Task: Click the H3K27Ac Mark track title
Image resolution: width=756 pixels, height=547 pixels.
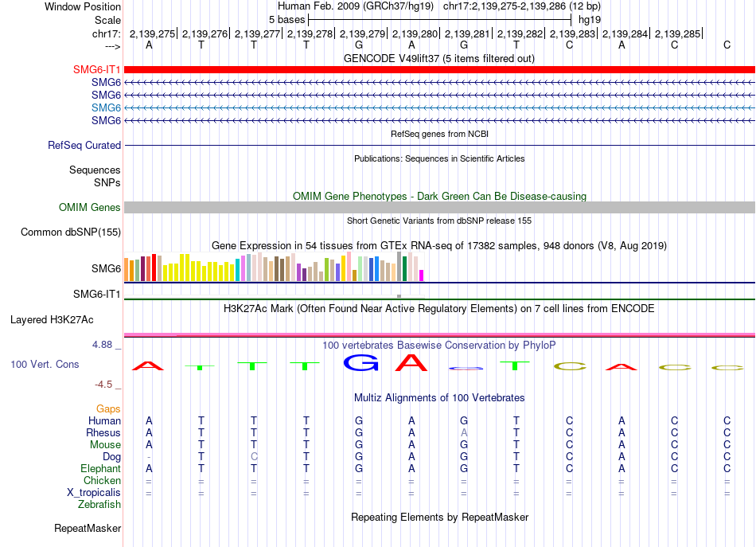Action: tap(439, 308)
